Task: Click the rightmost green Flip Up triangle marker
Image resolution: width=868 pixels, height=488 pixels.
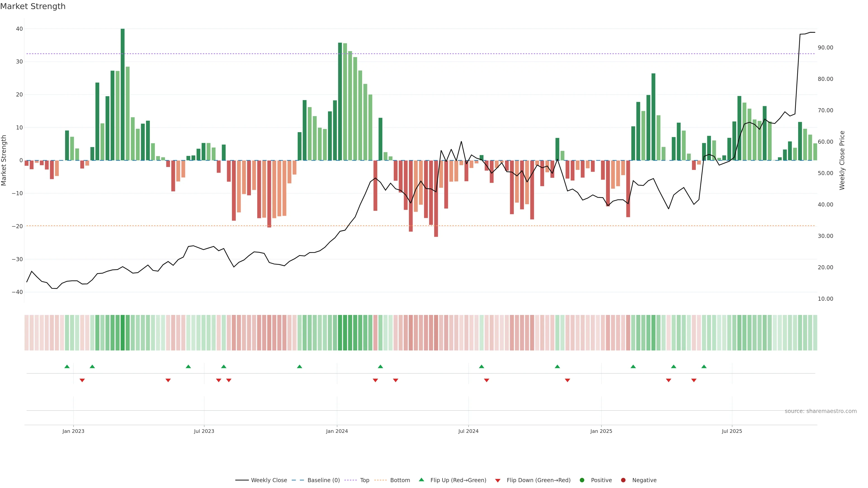Action: 704,366
